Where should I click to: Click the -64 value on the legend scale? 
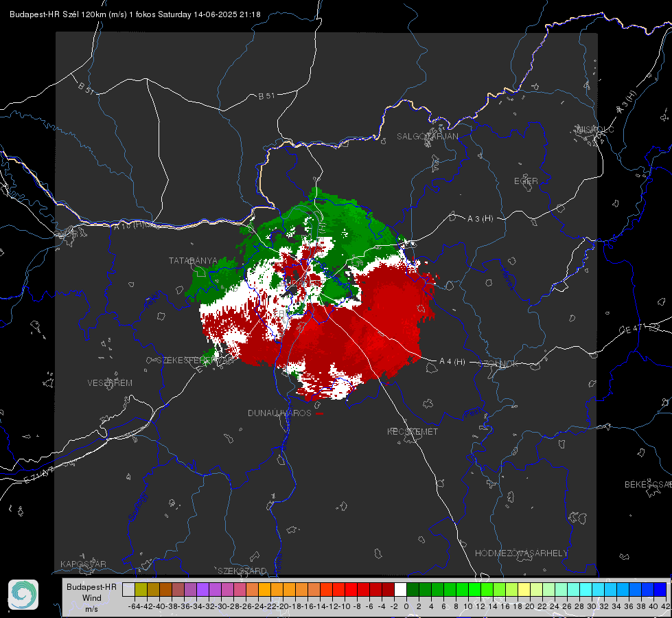click(135, 606)
